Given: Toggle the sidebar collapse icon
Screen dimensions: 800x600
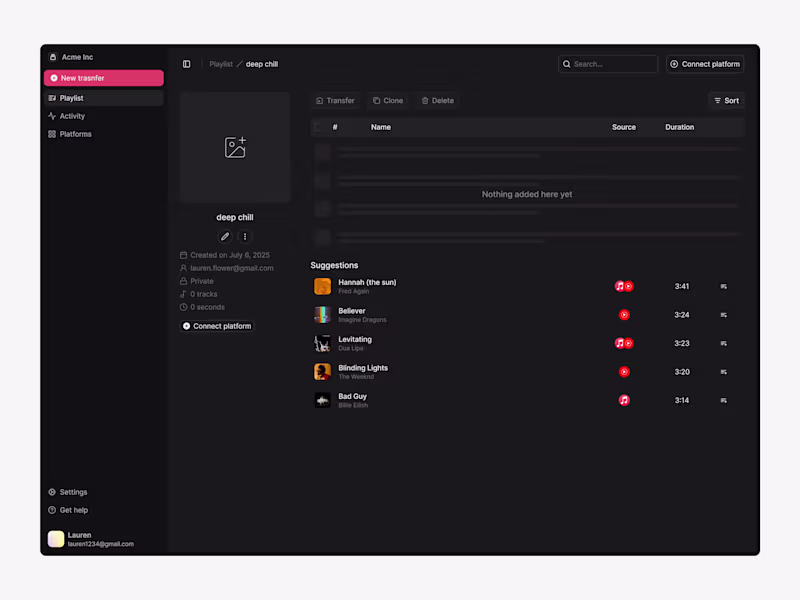Looking at the screenshot, I should (187, 63).
